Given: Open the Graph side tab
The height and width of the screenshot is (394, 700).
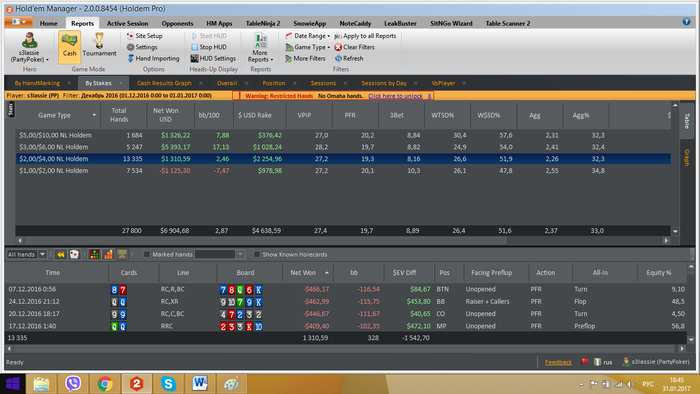Looking at the screenshot, I should (687, 157).
